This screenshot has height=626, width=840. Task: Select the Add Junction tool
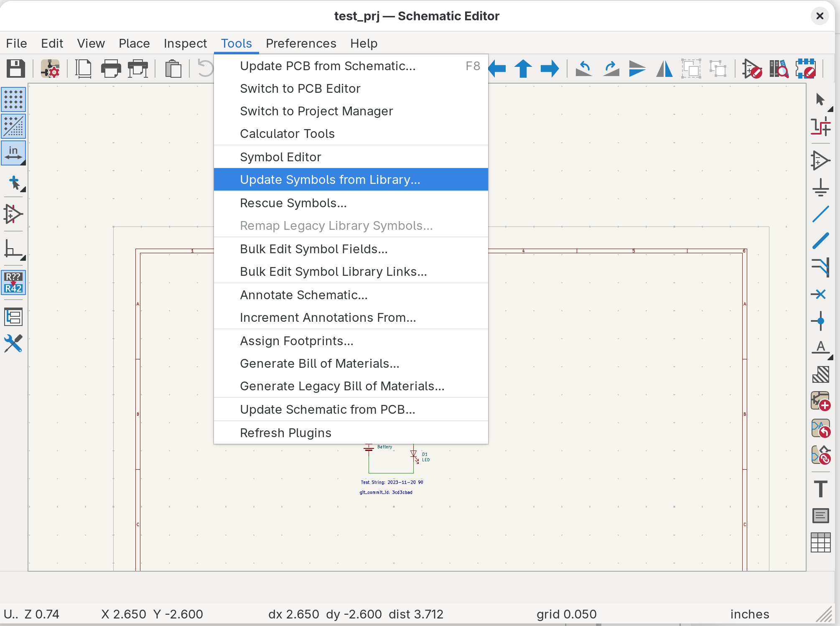[820, 321]
